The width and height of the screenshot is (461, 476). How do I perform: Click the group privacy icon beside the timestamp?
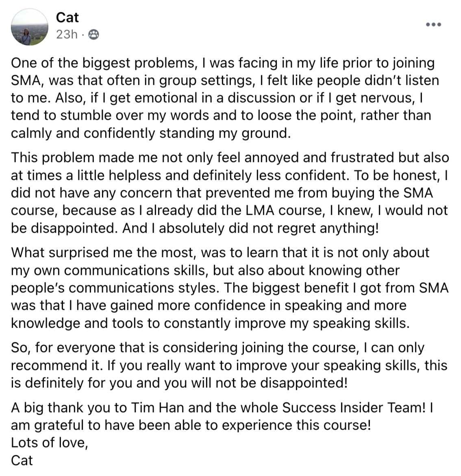tap(93, 35)
